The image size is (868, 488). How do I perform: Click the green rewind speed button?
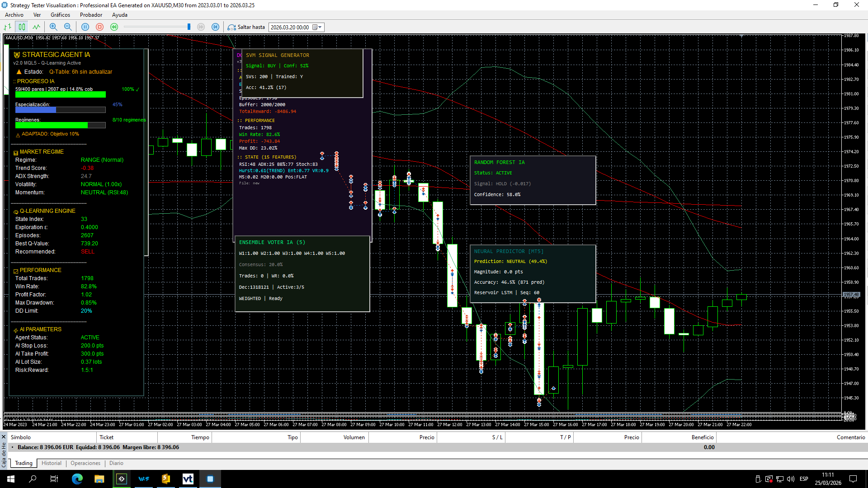point(114,27)
